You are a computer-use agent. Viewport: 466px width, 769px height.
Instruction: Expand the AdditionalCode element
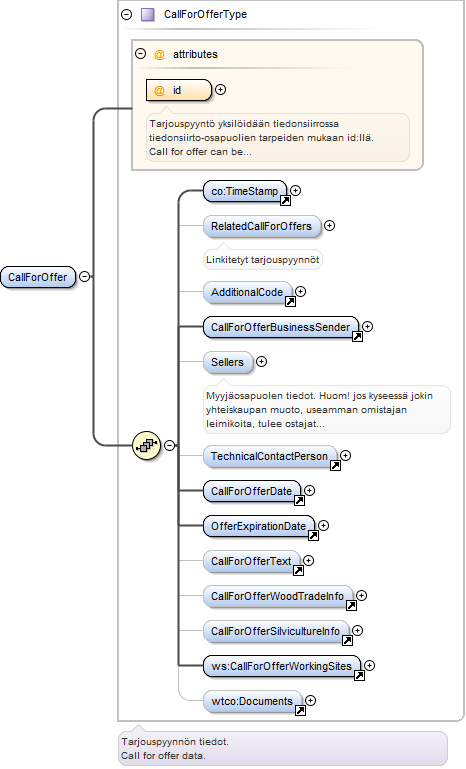pos(300,291)
